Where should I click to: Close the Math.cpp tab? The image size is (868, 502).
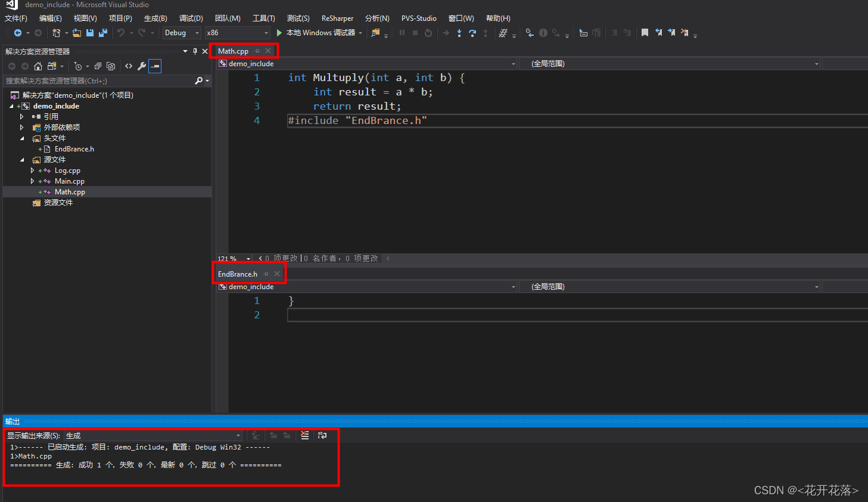pos(268,51)
